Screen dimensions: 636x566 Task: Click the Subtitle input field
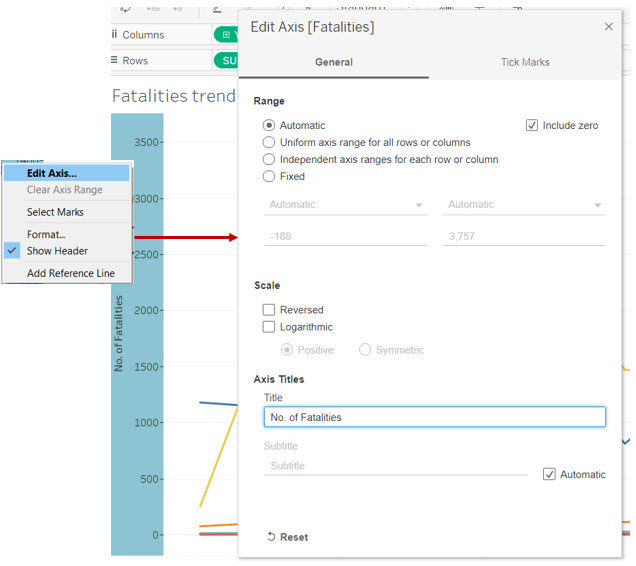395,466
